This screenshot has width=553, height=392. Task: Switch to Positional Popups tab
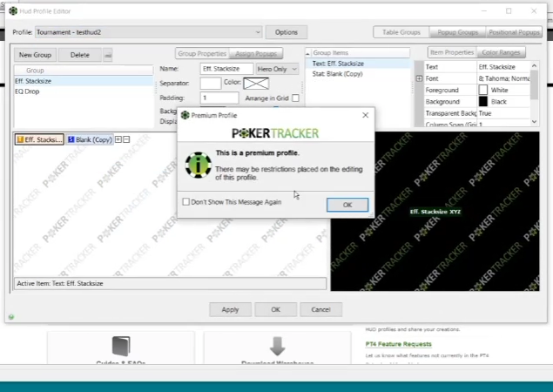click(514, 32)
